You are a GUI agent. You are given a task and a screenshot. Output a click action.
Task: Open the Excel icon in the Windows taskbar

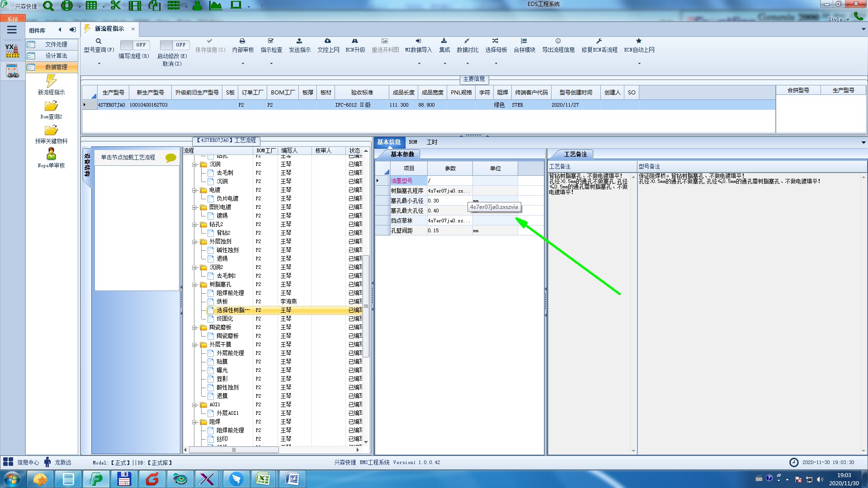point(263,479)
